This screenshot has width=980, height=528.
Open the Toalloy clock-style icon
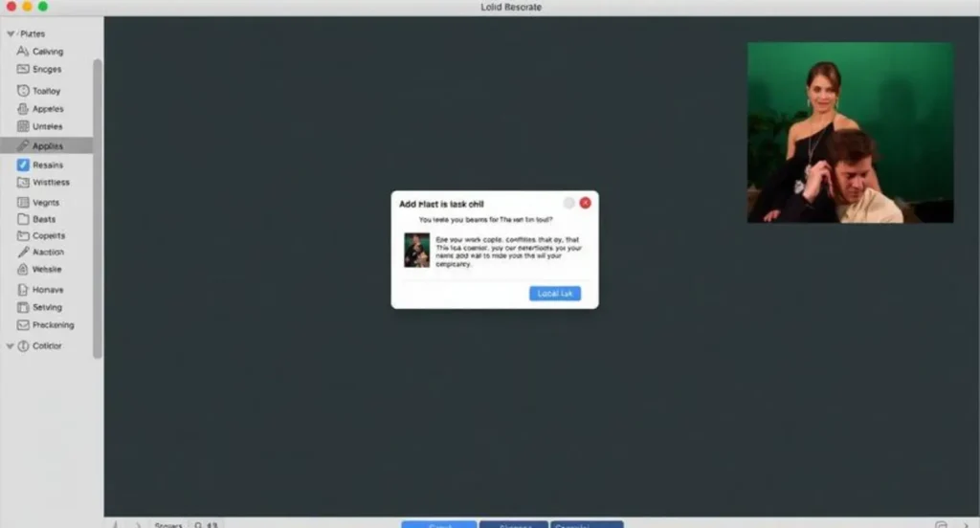23,91
